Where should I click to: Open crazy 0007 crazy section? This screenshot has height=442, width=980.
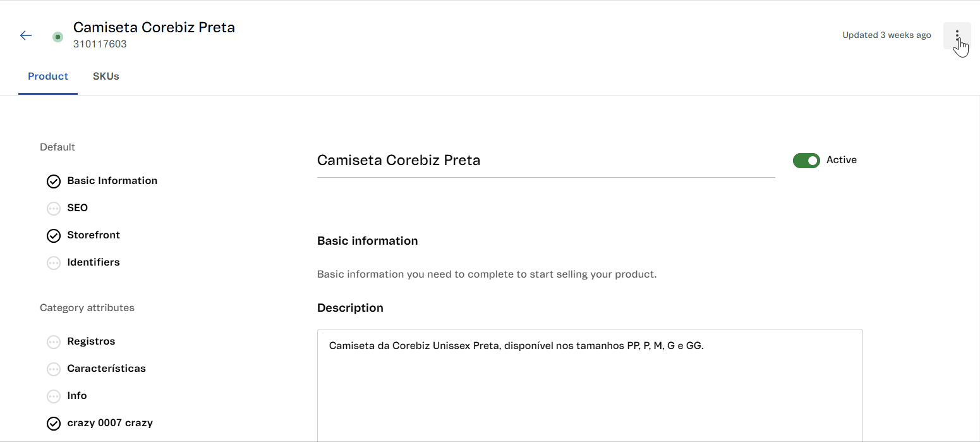[x=110, y=423]
